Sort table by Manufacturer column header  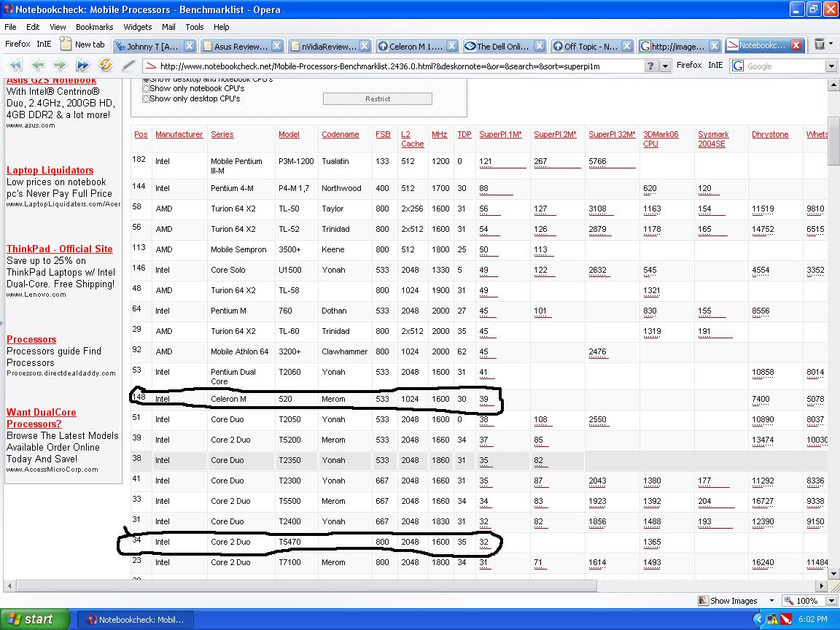tap(179, 134)
